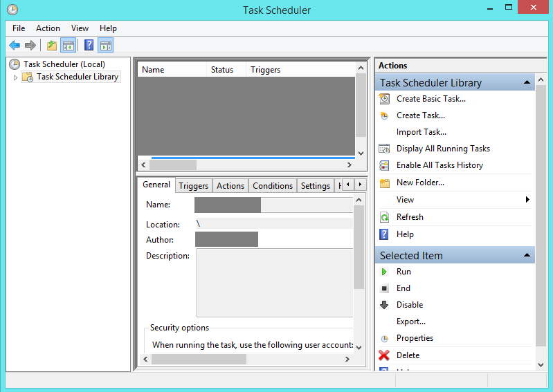Image resolution: width=553 pixels, height=392 pixels.
Task: Collapse the Selected Item actions section
Action: 527,255
